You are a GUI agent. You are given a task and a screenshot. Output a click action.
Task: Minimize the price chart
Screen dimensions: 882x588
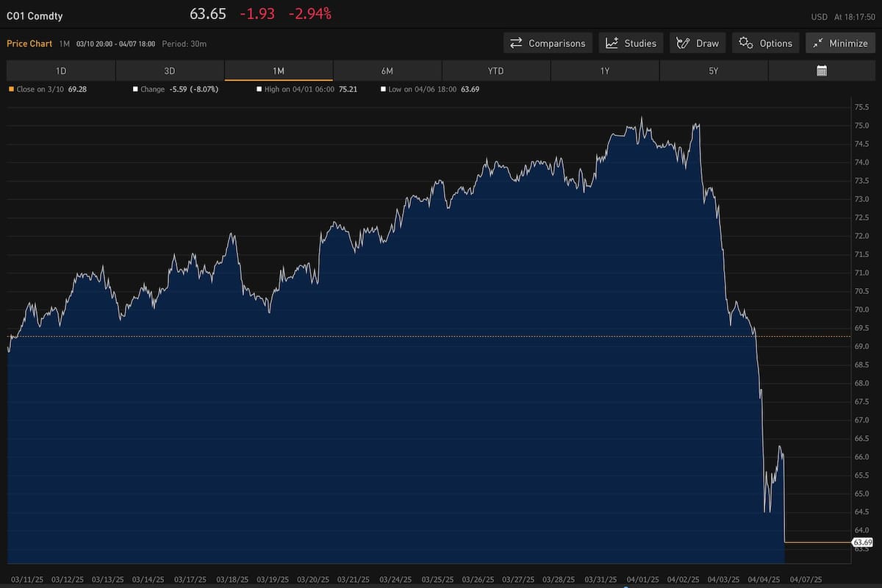click(x=840, y=43)
